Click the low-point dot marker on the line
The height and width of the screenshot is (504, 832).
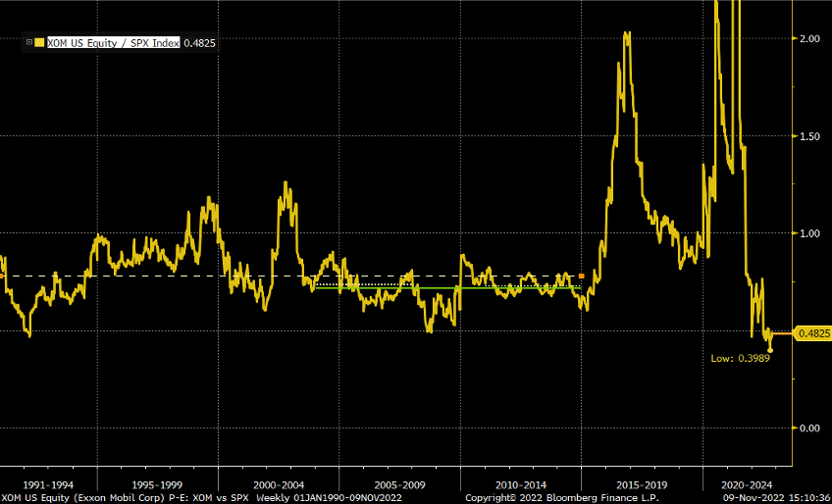tap(770, 350)
